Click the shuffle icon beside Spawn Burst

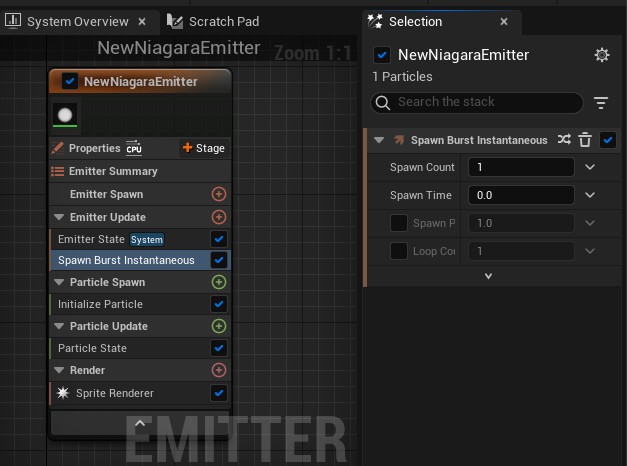point(564,140)
